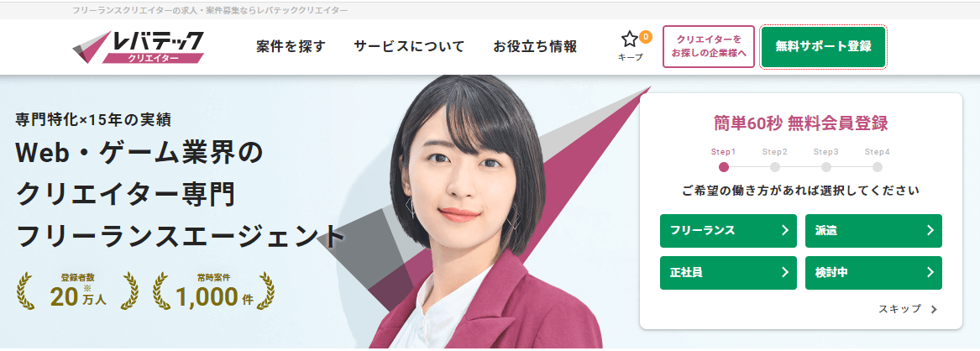
Task: Open the 案件を探す menu
Action: point(291,47)
